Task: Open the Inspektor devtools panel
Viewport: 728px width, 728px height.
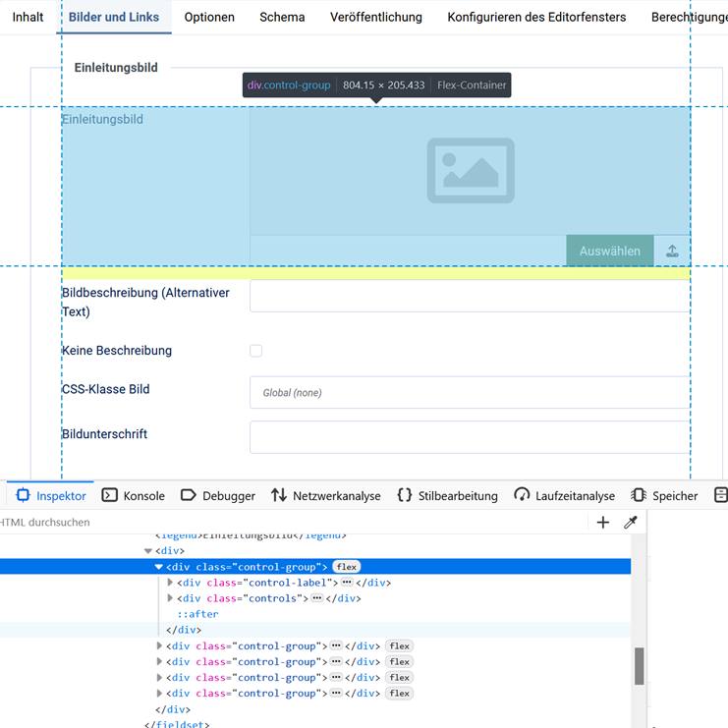Action: pos(51,496)
